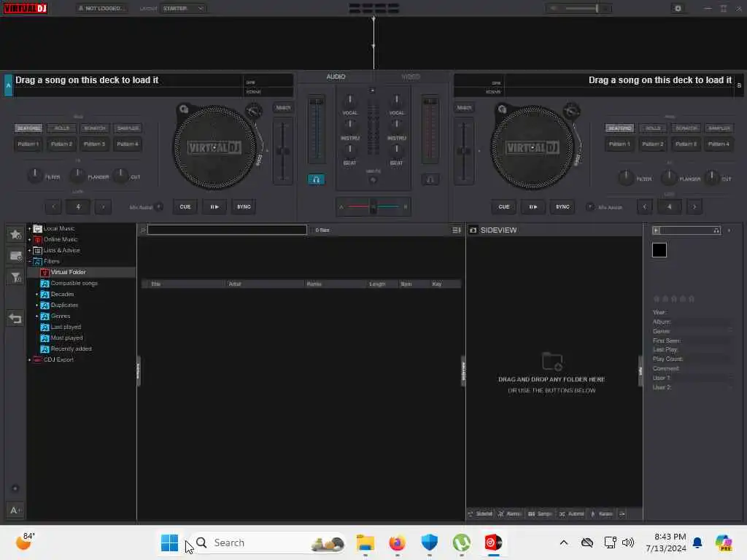
Task: Click the magnifier icon beside search field
Action: (x=142, y=230)
